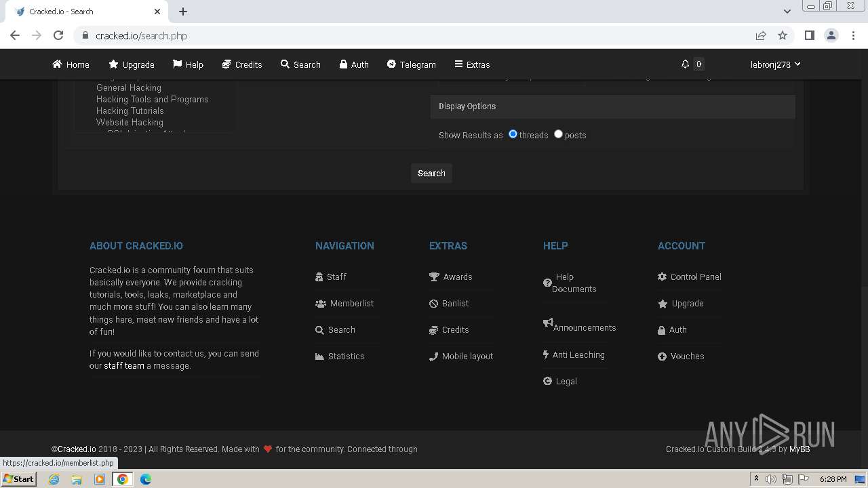Open the Banlist footer link
868x488 pixels.
pos(449,303)
